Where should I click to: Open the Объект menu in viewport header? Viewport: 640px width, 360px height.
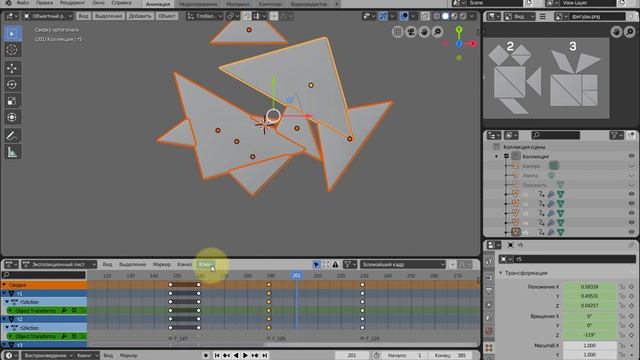pos(167,16)
